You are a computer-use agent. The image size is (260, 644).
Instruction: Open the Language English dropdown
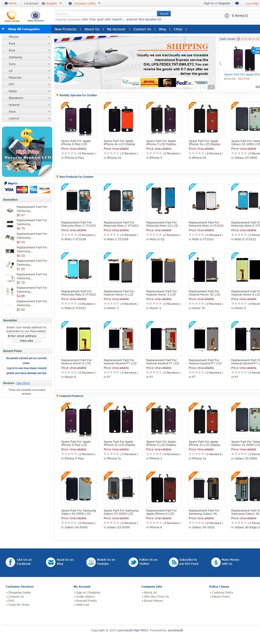pyautogui.click(x=51, y=3)
